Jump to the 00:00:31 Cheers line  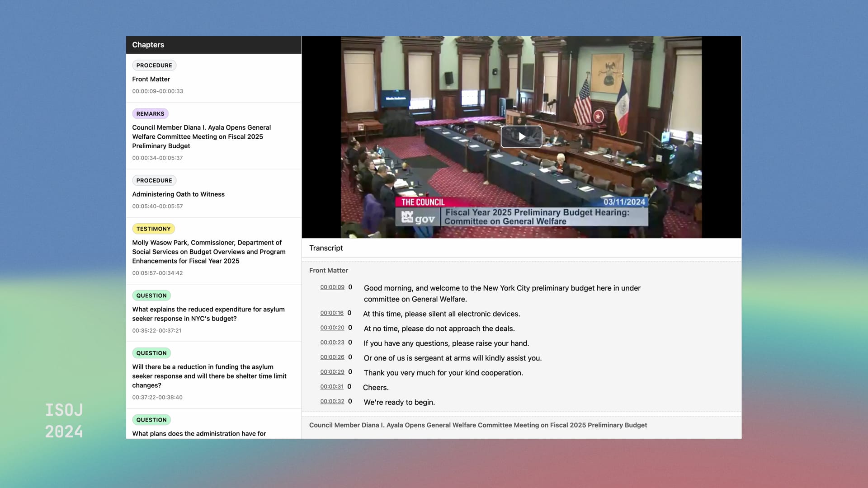331,387
